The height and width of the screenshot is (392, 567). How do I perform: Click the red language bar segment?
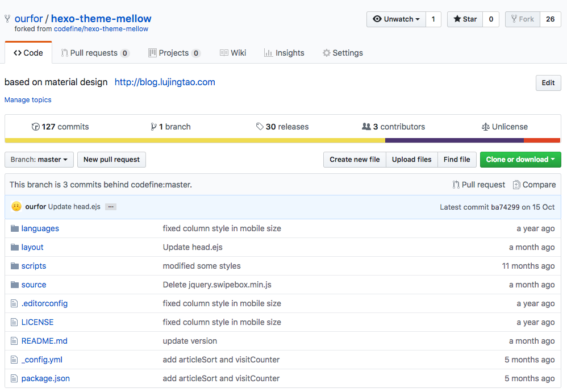pyautogui.click(x=542, y=140)
